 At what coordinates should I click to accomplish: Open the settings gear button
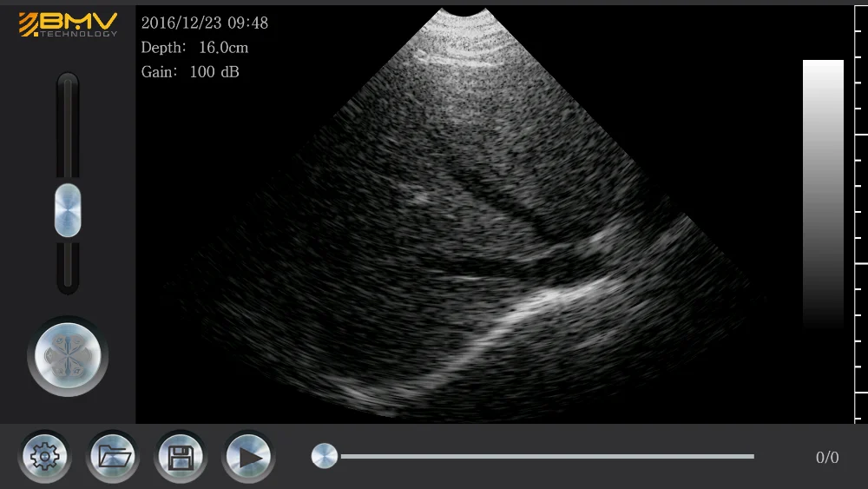point(45,457)
